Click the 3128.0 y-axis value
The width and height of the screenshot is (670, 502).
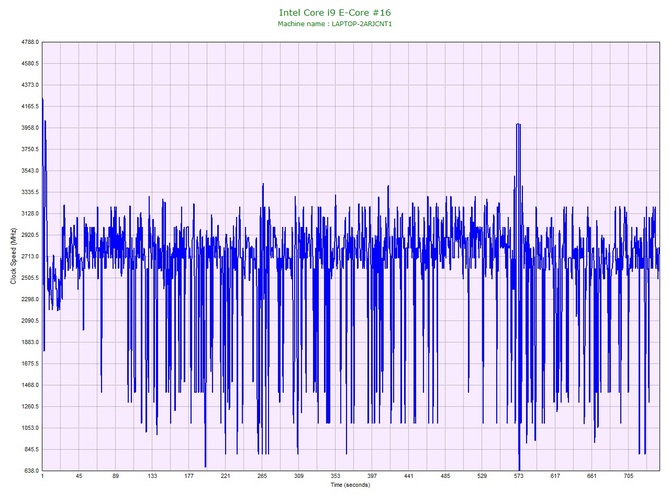pyautogui.click(x=29, y=213)
